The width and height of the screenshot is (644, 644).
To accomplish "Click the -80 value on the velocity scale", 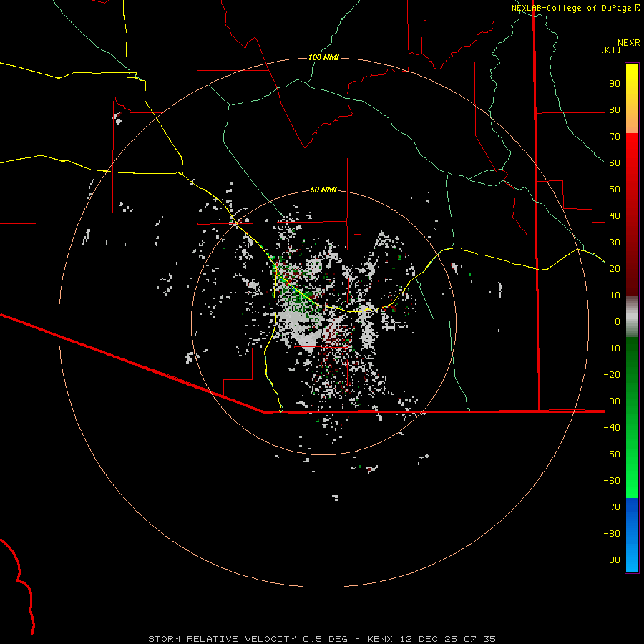I will point(612,534).
